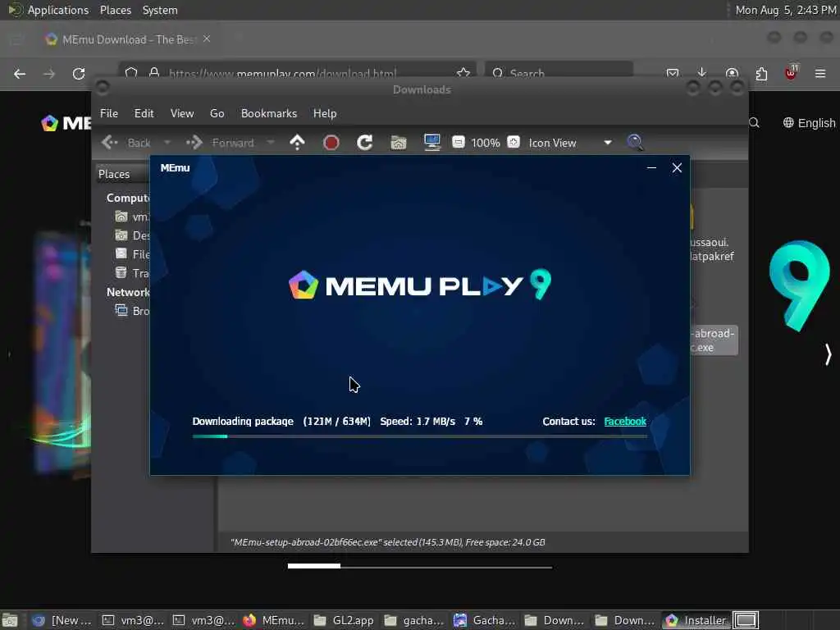Click the next slide chevron on webpage

coord(828,354)
